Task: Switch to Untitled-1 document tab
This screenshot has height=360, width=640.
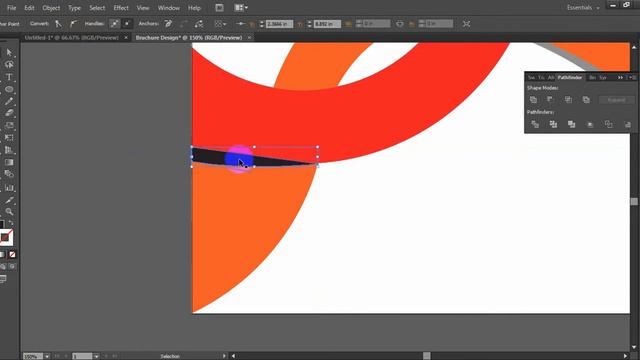Action: pyautogui.click(x=71, y=38)
